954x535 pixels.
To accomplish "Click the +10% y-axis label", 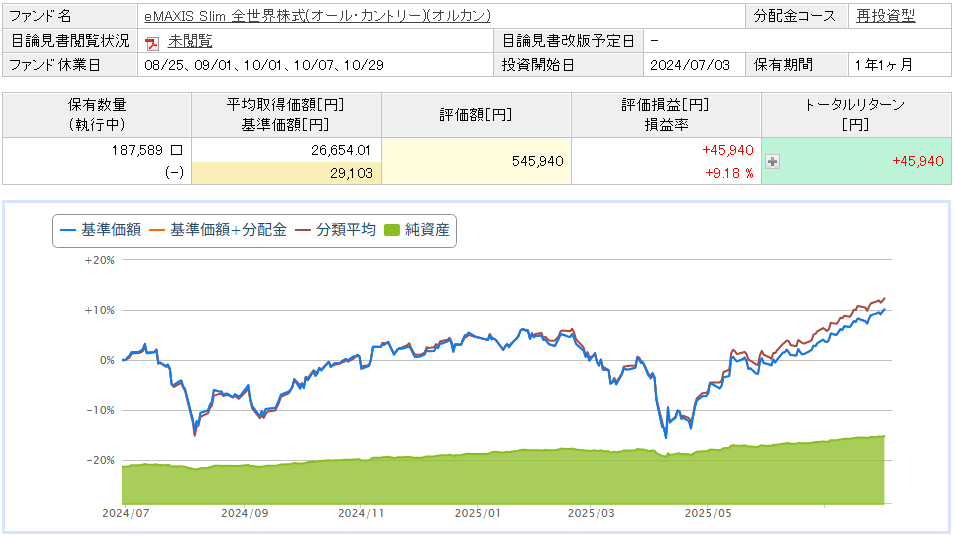I will point(99,310).
